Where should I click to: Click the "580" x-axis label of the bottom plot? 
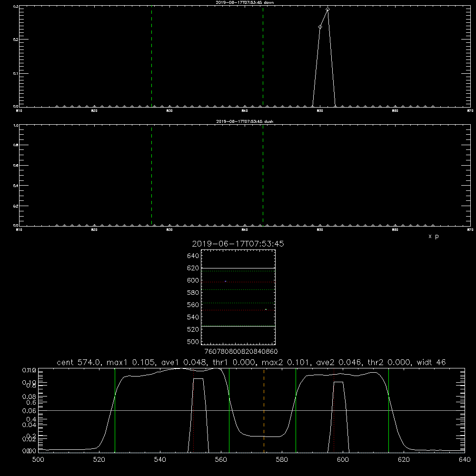tap(282, 460)
